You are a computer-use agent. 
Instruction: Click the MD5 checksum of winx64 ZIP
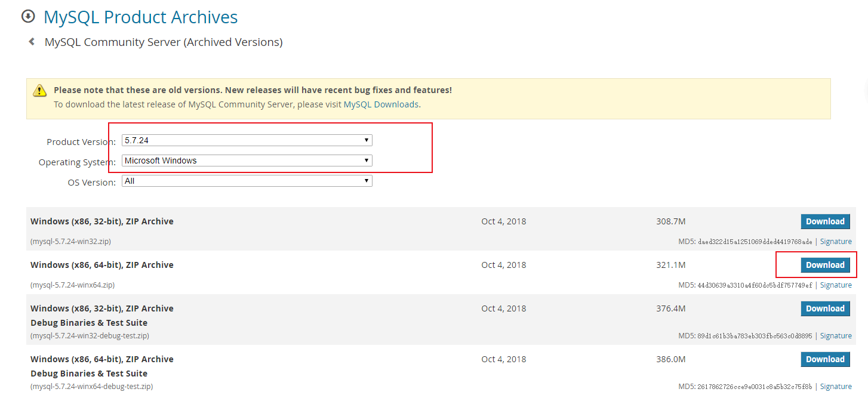[755, 285]
